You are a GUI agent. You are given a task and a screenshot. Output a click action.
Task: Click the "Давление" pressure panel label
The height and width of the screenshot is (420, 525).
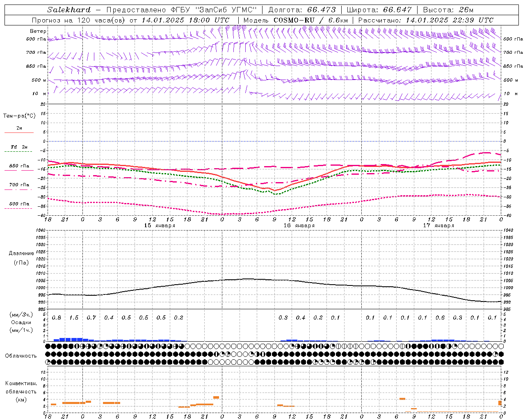(21, 253)
